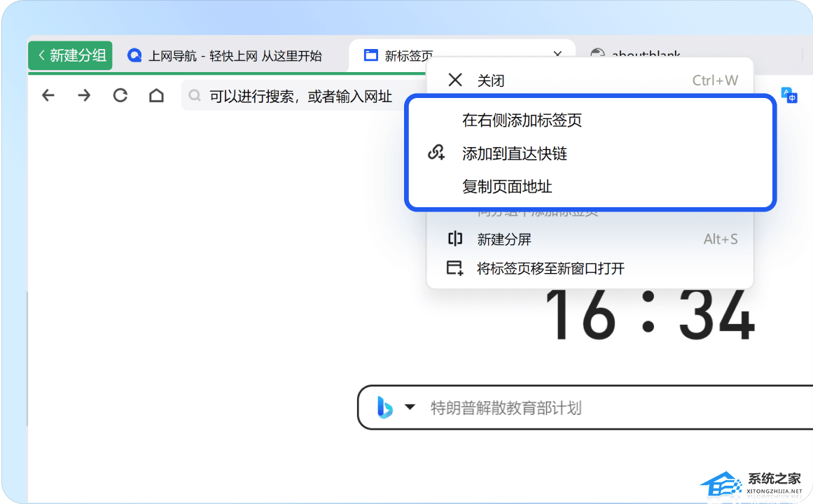813x504 pixels.
Task: Switch to the about:blank tab
Action: tap(646, 54)
